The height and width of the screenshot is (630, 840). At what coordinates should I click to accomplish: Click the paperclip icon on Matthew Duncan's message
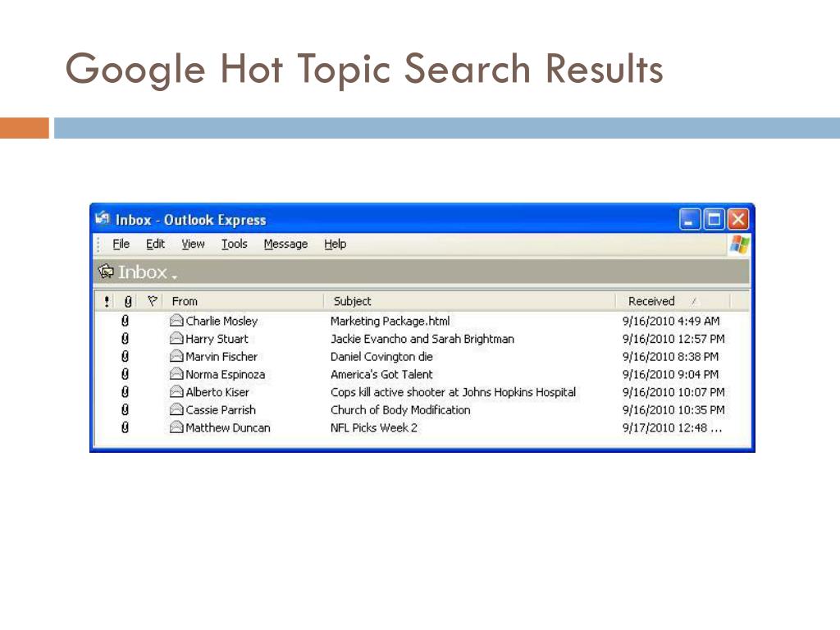click(x=125, y=427)
